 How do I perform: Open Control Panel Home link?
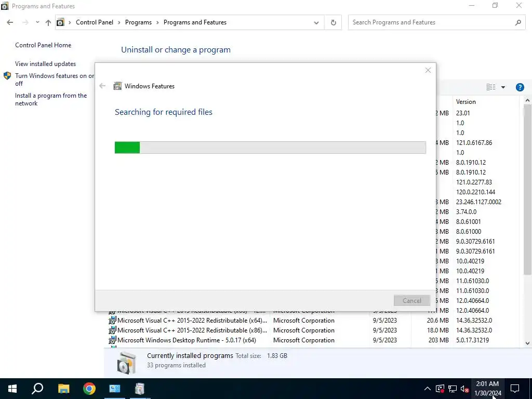click(x=43, y=45)
